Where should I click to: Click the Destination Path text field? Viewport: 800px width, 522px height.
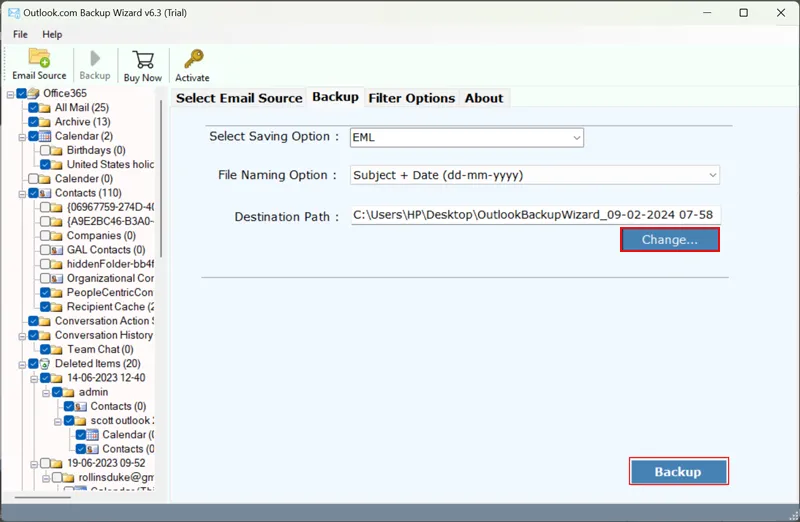tap(535, 215)
